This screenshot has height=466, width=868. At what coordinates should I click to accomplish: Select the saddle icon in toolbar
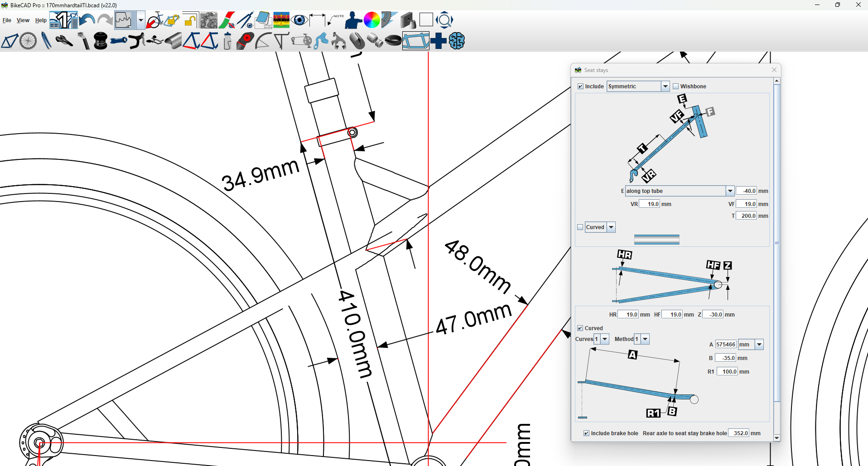(x=64, y=41)
